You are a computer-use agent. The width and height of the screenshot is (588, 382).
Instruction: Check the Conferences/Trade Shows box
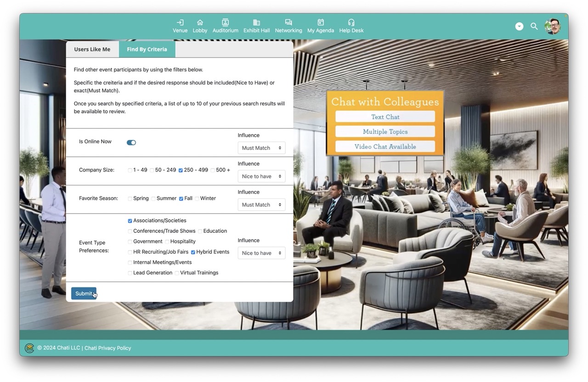[x=130, y=231]
